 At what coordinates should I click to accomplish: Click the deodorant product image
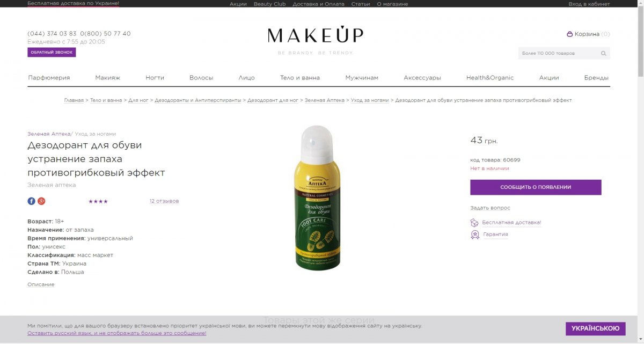coord(317,197)
